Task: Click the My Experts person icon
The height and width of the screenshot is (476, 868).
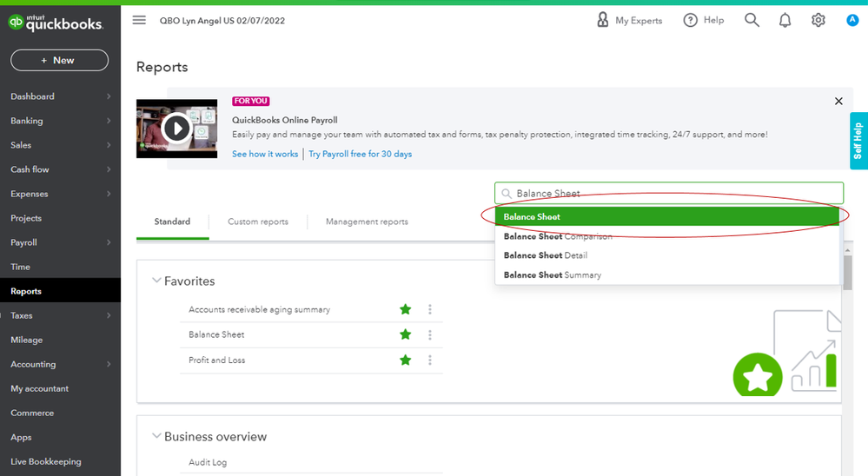Action: (x=602, y=20)
